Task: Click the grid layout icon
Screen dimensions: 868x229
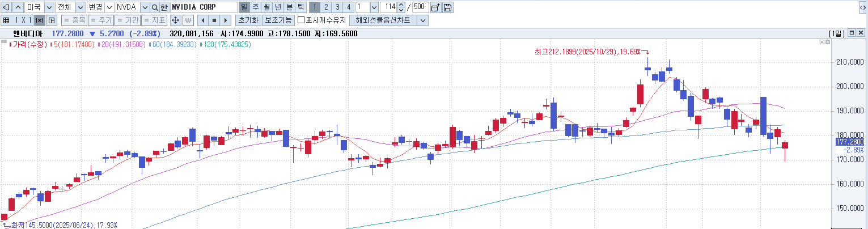Action: (6, 20)
